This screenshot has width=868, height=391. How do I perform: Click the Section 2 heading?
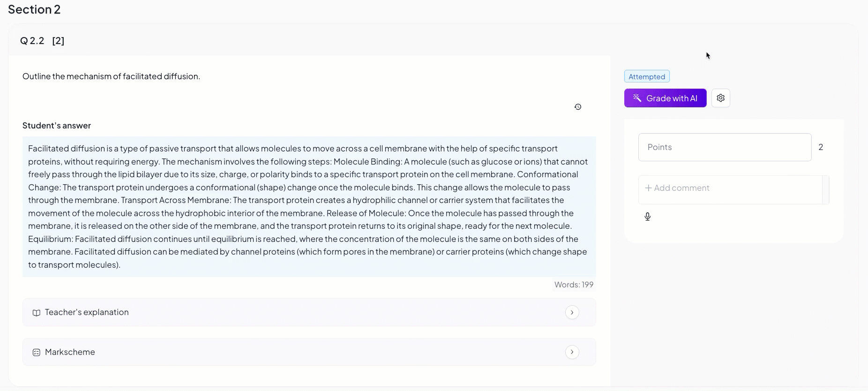click(x=34, y=9)
